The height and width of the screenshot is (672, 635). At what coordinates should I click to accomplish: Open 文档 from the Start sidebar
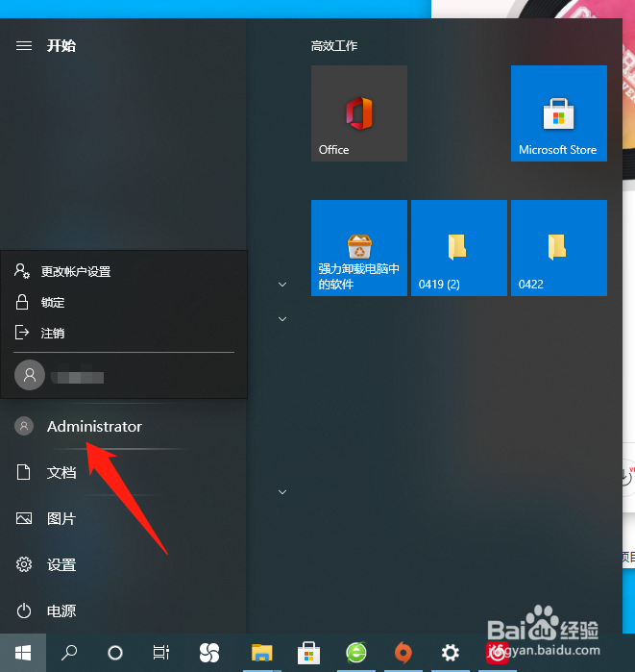(124, 472)
